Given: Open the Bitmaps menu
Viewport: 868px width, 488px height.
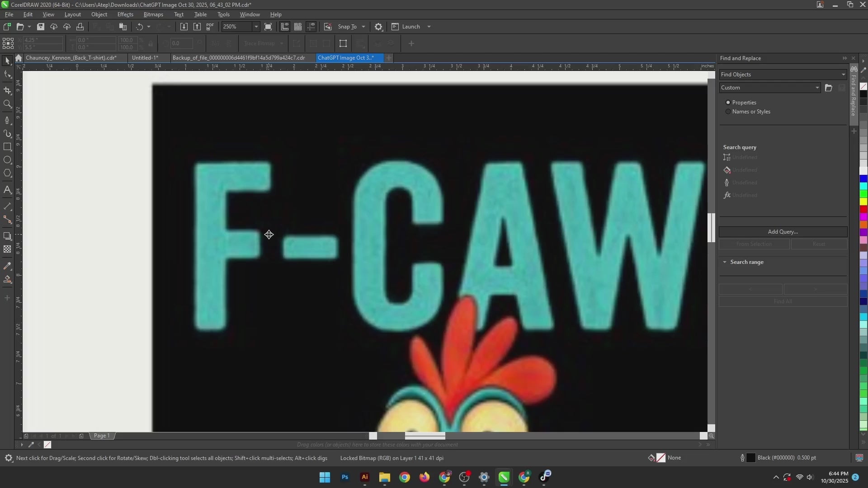Looking at the screenshot, I should [153, 14].
